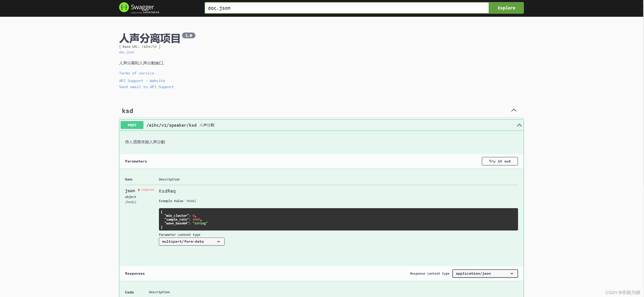Switch to the Example Value tab
The image size is (644, 297).
(x=171, y=201)
